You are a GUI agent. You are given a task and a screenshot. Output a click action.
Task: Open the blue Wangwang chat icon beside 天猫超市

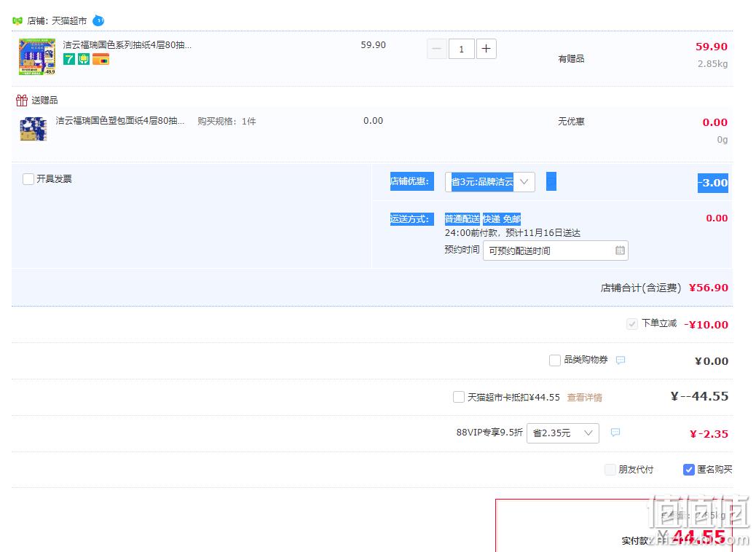98,20
